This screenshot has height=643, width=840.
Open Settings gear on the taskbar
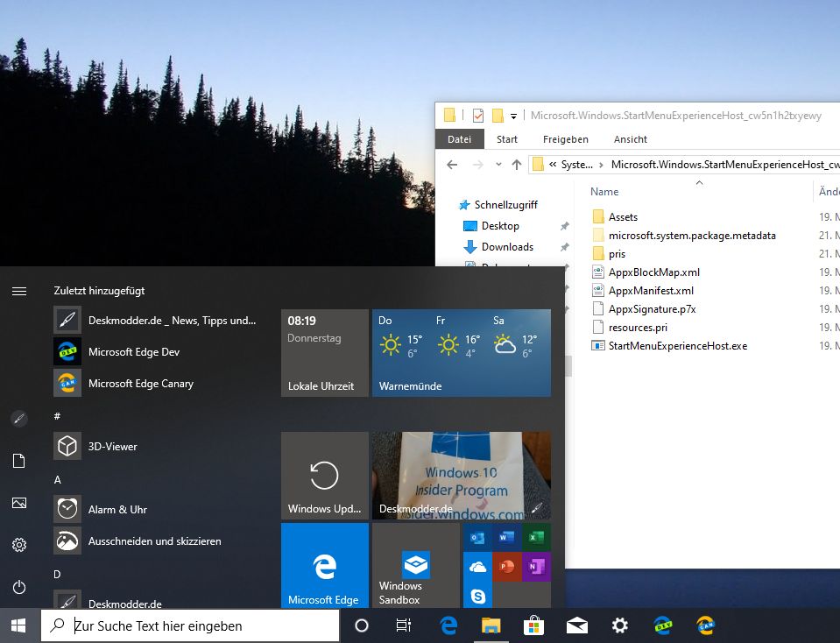[620, 625]
